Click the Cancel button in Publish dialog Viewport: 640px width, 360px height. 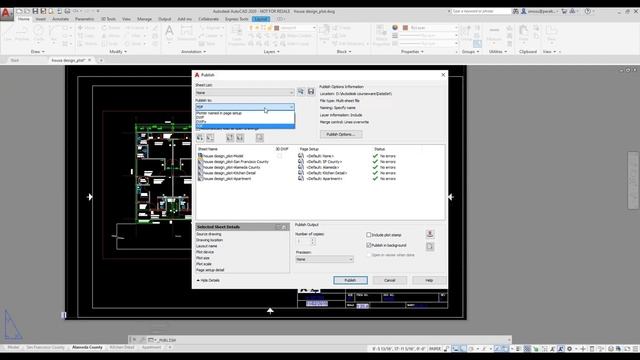[390, 280]
